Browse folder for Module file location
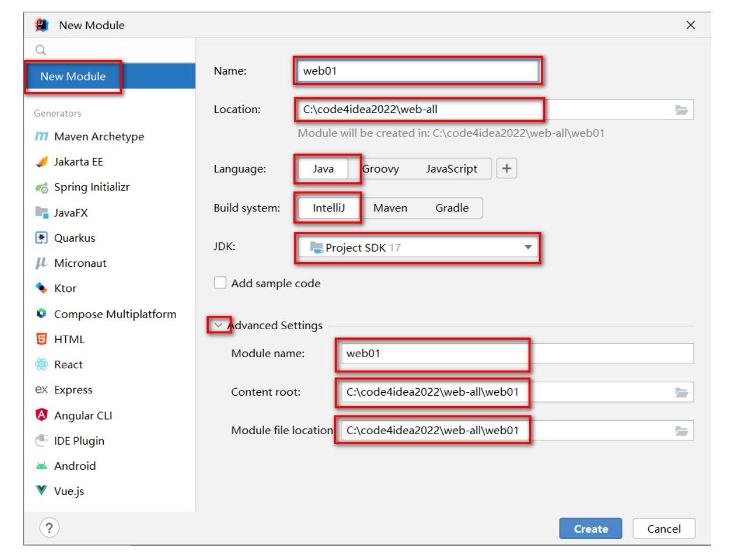Image resolution: width=735 pixels, height=560 pixels. click(681, 431)
